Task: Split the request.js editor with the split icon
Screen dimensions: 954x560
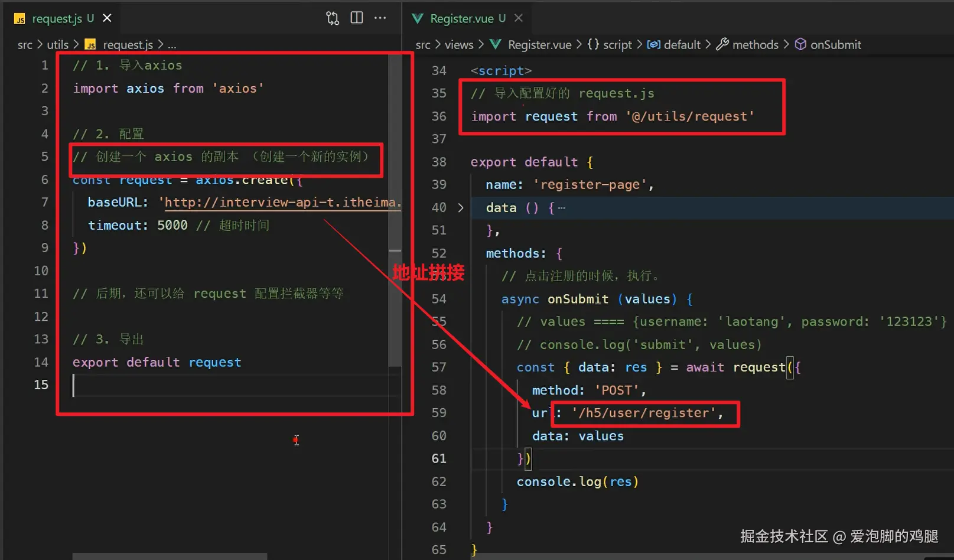Action: click(357, 18)
